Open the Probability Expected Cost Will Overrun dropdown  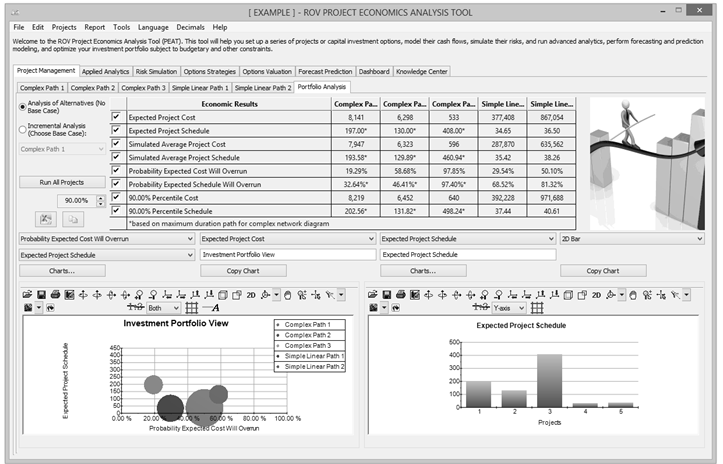pos(107,239)
